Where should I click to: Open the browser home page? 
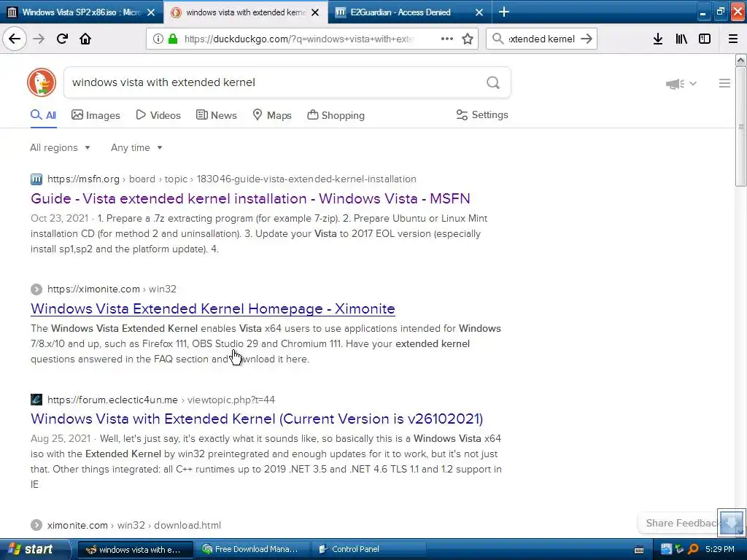(x=85, y=39)
